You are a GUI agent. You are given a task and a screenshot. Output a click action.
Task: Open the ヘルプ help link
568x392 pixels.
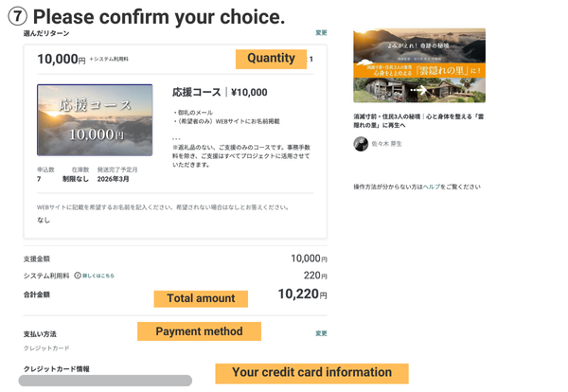[x=432, y=187]
